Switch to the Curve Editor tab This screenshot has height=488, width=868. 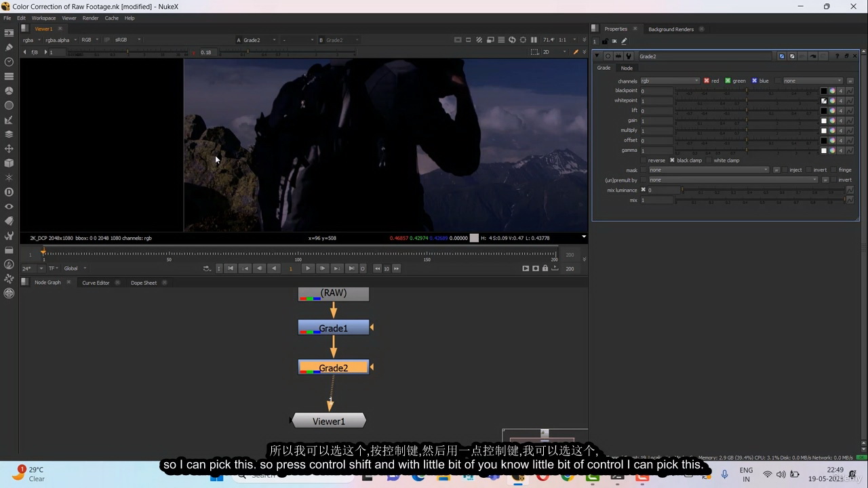pyautogui.click(x=96, y=283)
